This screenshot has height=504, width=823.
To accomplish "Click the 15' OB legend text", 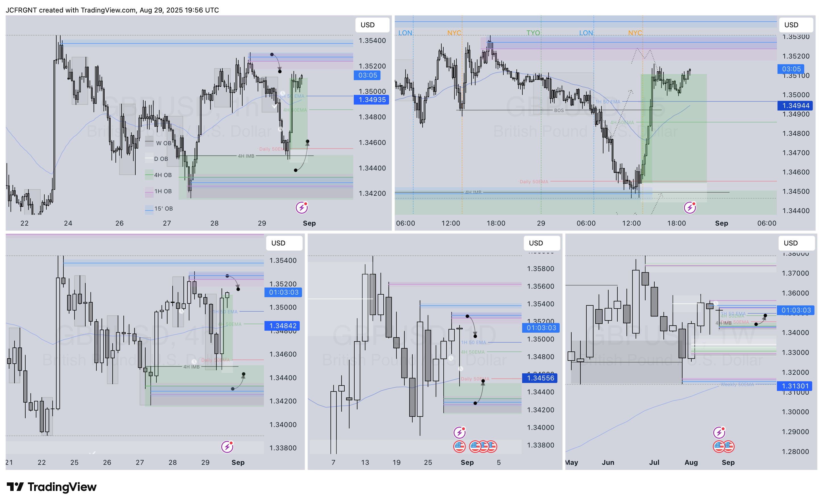I will 164,209.
